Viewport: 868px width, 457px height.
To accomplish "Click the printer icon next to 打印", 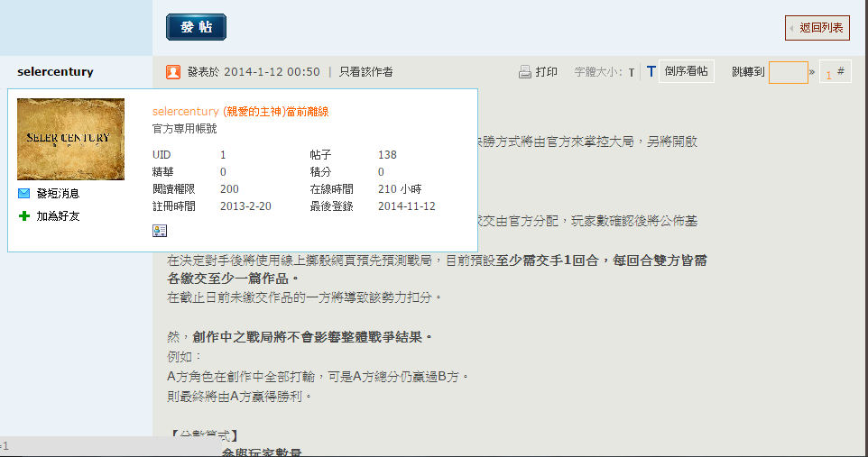I will point(525,72).
